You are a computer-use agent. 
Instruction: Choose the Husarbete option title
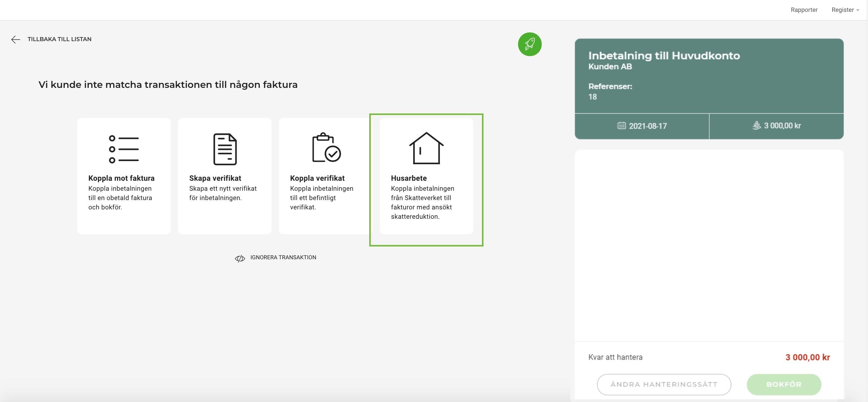(409, 178)
